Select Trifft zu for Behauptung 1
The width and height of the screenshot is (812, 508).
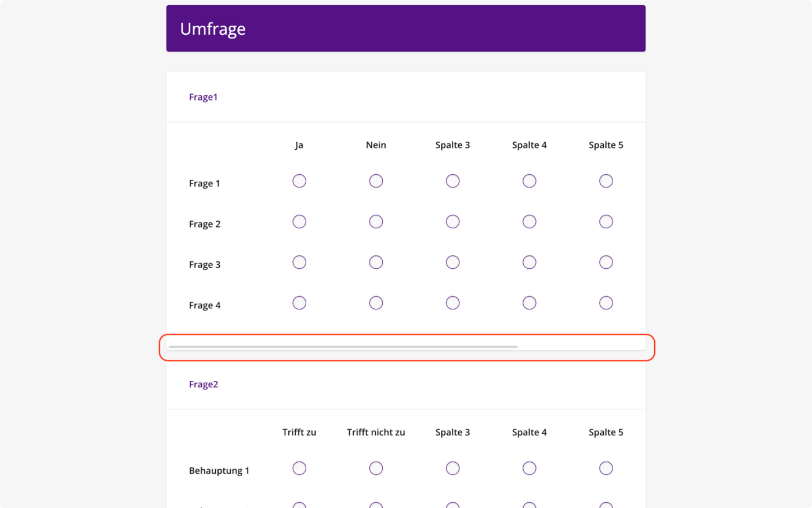point(299,468)
